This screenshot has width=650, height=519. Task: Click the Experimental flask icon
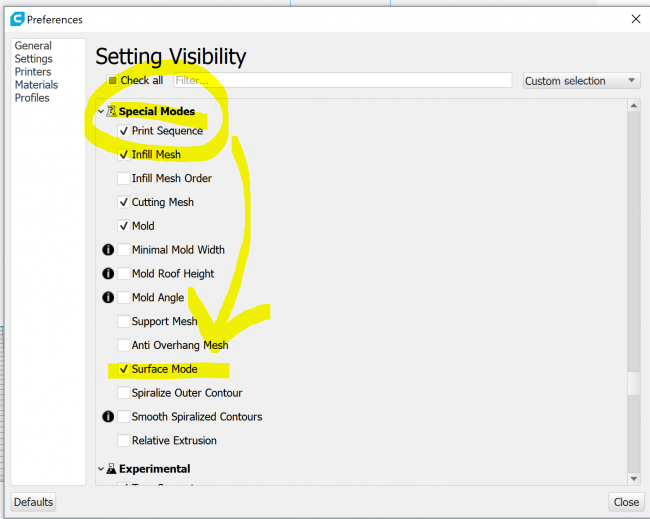(112, 468)
